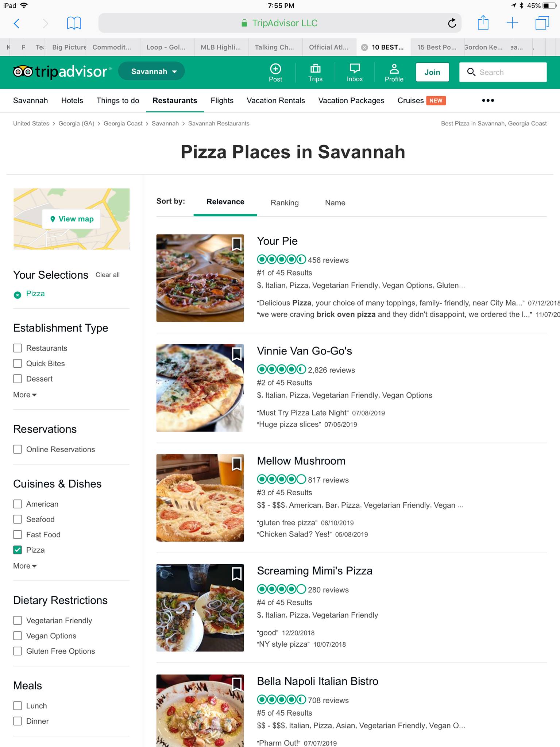Click Safari share icon
The width and height of the screenshot is (560, 747).
click(x=483, y=23)
